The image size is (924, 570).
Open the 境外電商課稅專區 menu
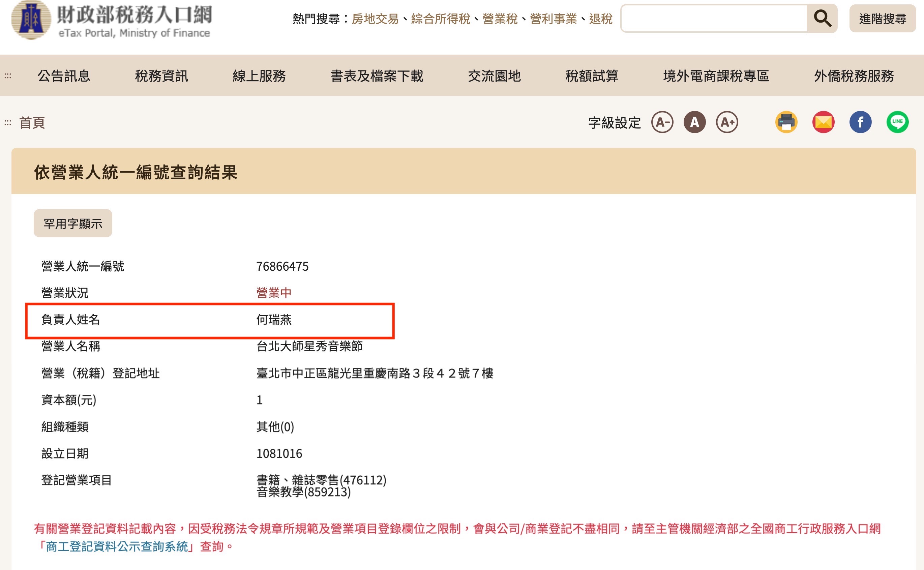coord(716,76)
